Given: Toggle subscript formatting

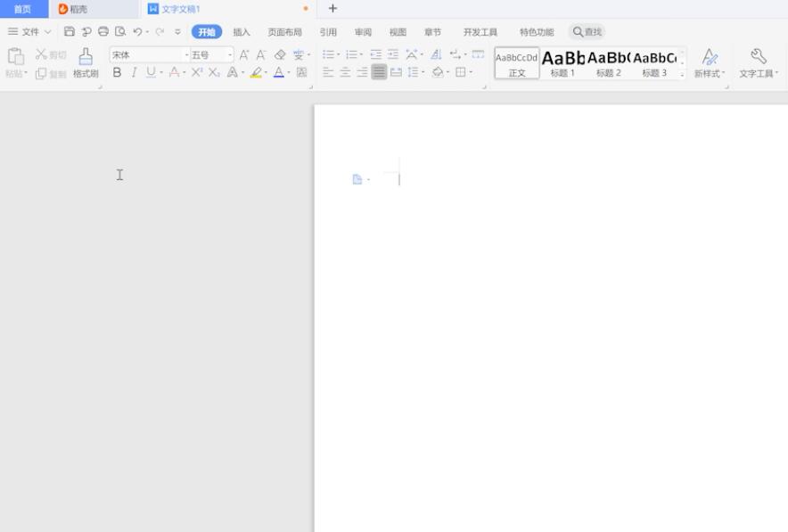Looking at the screenshot, I should pyautogui.click(x=214, y=72).
